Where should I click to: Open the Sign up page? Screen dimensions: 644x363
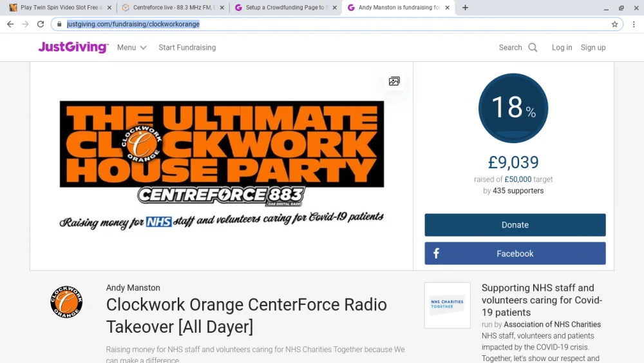[x=593, y=48]
